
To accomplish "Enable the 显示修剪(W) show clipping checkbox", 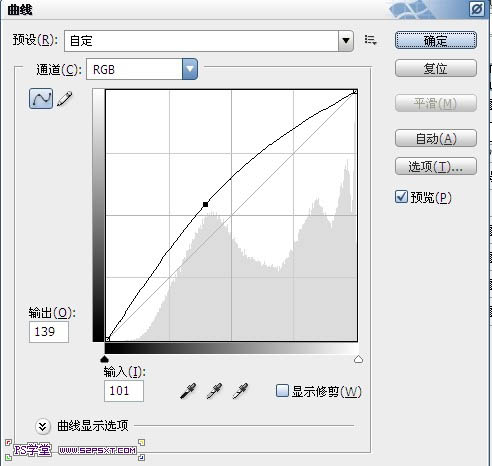I will coord(282,391).
